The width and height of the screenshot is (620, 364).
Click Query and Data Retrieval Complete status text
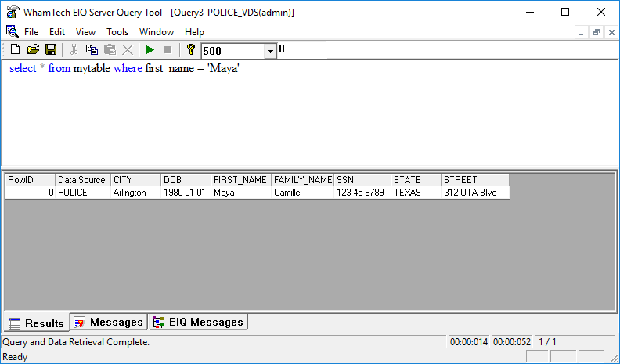76,342
